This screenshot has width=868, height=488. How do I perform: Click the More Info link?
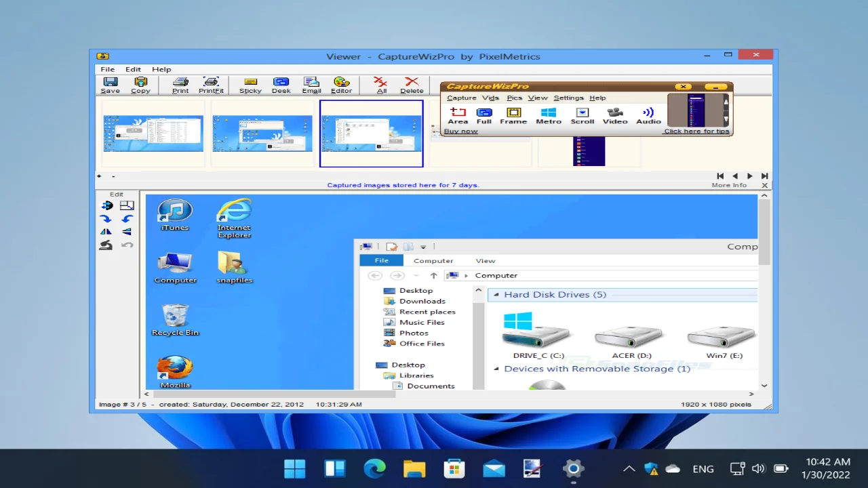(729, 185)
